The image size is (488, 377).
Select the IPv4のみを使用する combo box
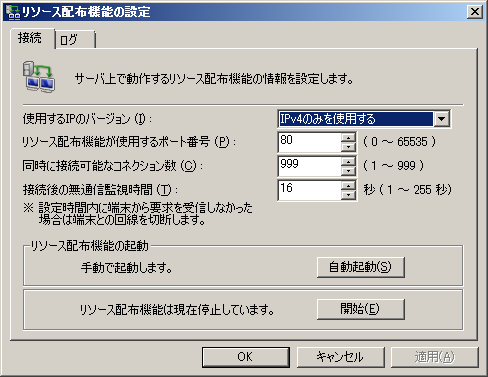click(x=364, y=119)
